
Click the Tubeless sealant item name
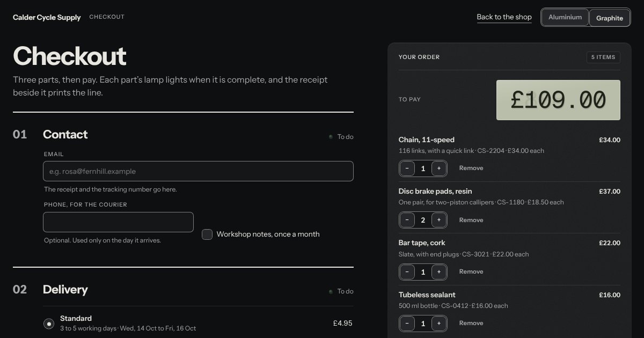point(427,295)
